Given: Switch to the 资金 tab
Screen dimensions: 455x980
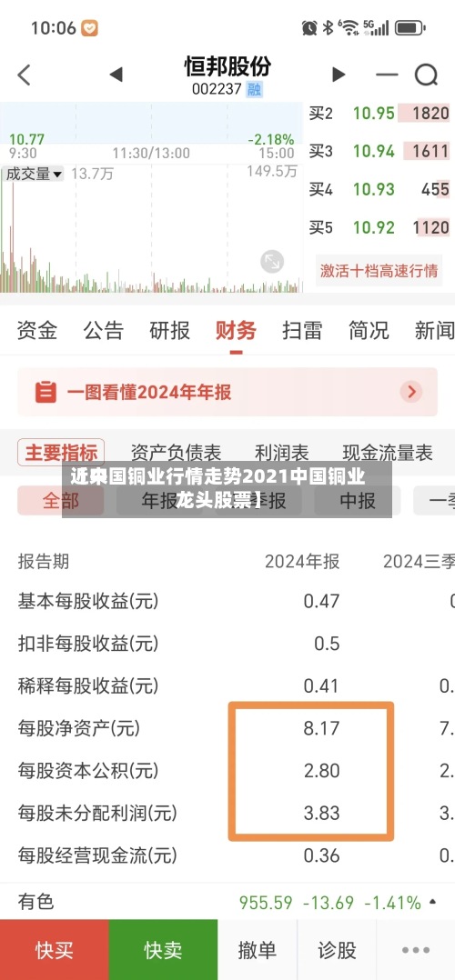Looking at the screenshot, I should 36,330.
